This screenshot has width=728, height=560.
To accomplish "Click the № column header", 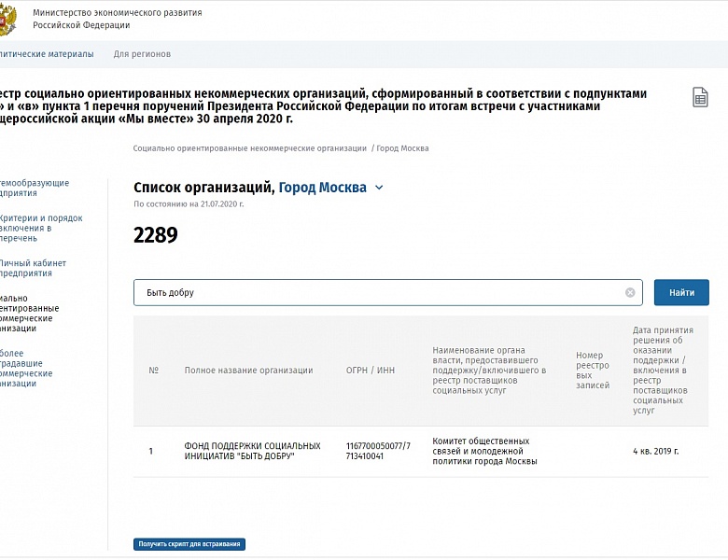I will pyautogui.click(x=154, y=371).
